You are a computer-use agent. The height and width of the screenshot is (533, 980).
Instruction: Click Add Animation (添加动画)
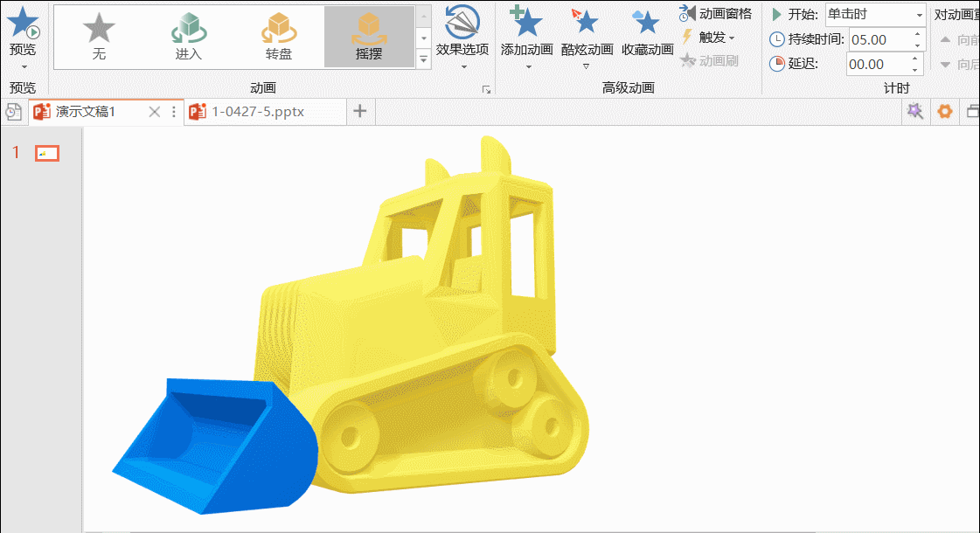527,31
